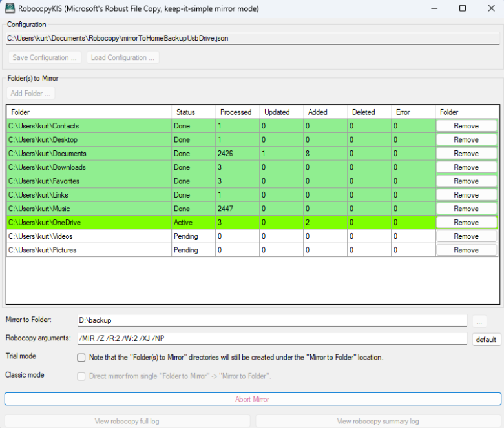This screenshot has width=504, height=428.
Task: Remove the Contacts folder from list
Action: [466, 126]
